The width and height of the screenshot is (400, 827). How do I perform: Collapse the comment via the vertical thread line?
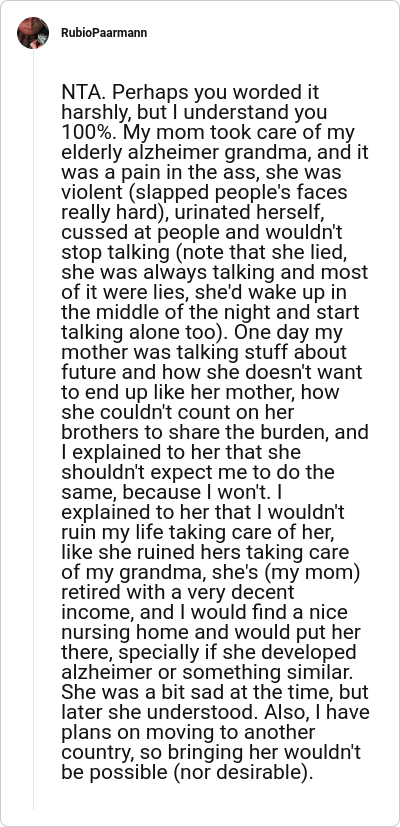tap(33, 430)
